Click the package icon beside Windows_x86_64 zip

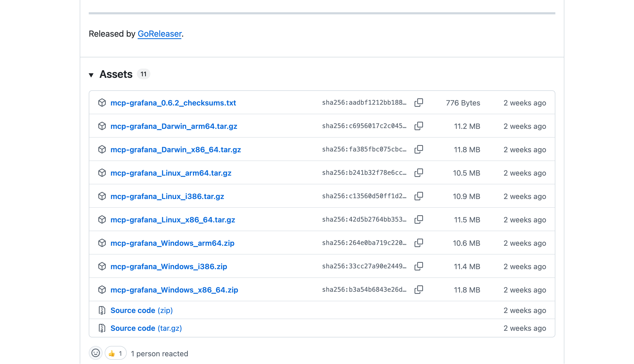(102, 290)
